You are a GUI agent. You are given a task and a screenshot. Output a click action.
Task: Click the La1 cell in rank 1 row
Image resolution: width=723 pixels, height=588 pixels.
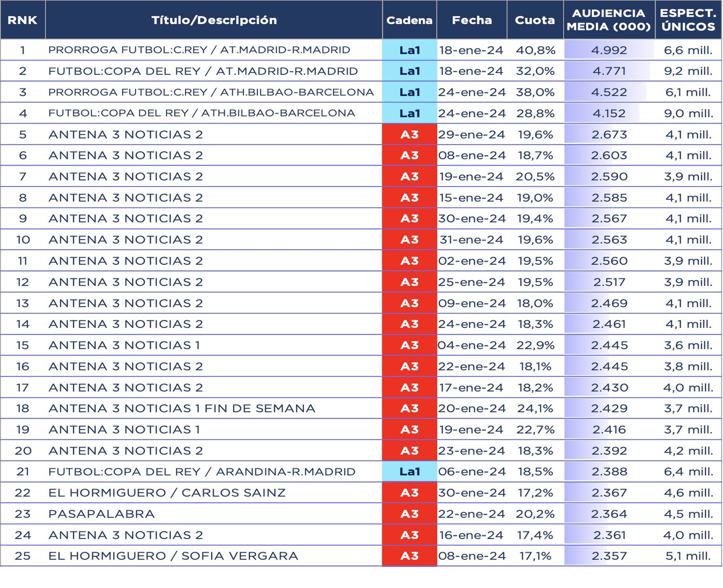pyautogui.click(x=410, y=50)
